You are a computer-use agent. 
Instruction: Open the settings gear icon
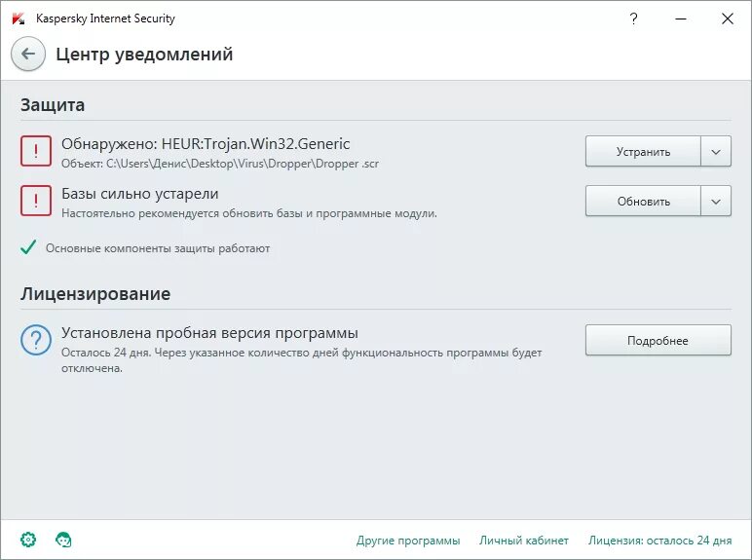click(x=28, y=540)
